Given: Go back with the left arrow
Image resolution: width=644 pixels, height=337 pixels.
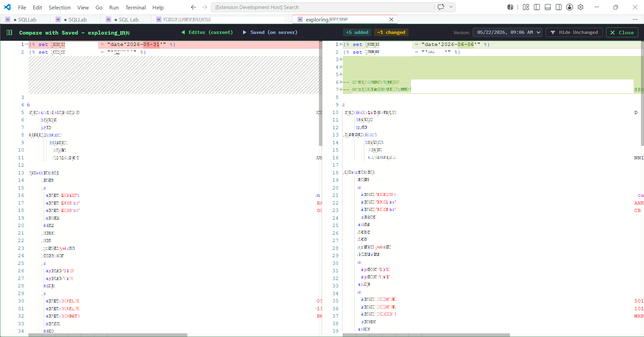Looking at the screenshot, I should 193,7.
